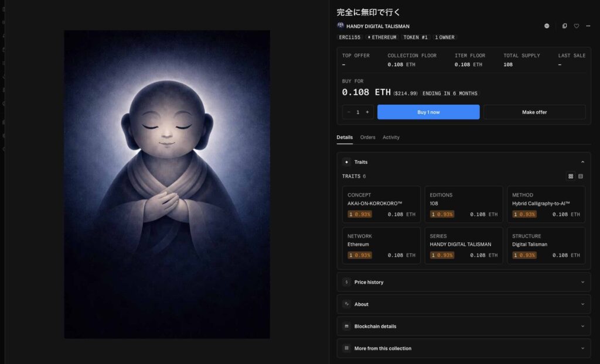This screenshot has height=364, width=600.
Task: Click the Buy 1 now button
Action: click(428, 112)
